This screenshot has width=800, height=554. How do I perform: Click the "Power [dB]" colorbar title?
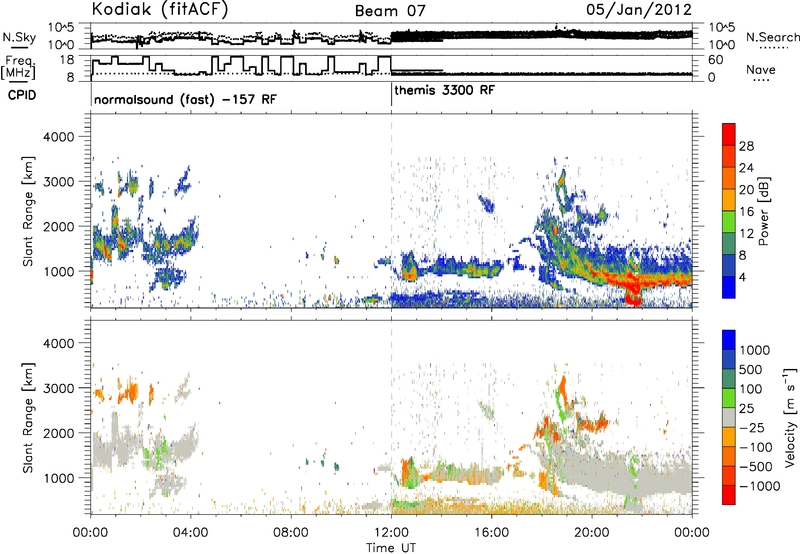[x=763, y=211]
